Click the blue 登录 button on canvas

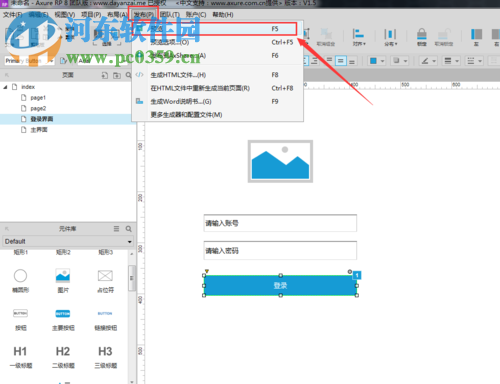[x=280, y=285]
